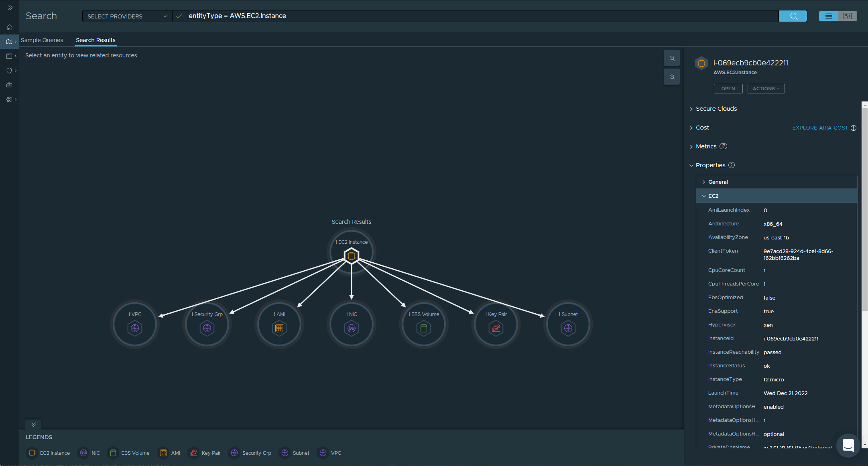Click the Key Pair legend icon
The width and height of the screenshot is (868, 466).
[193, 452]
